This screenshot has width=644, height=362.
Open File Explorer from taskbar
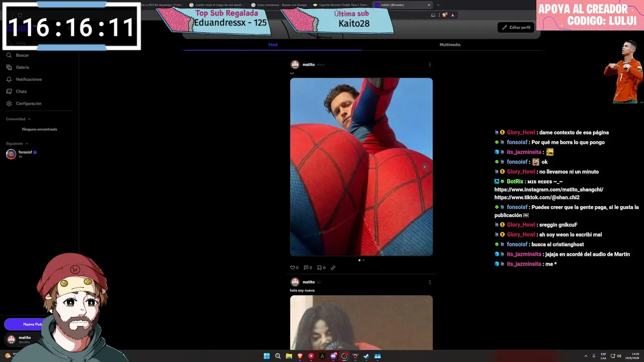tap(289, 356)
